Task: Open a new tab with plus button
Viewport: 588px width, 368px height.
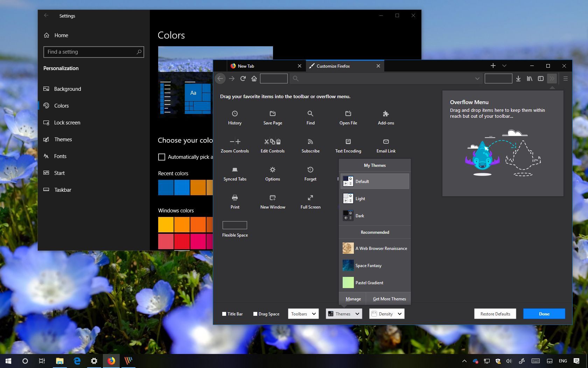Action: [493, 66]
